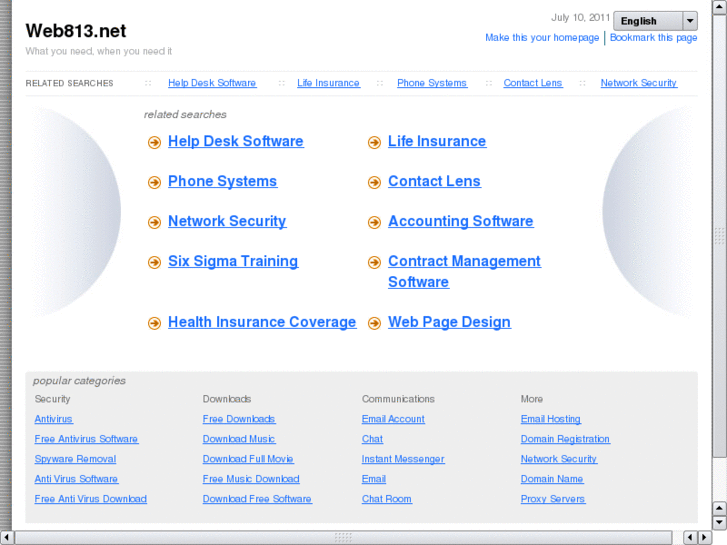Open the Free Downloads link
The image size is (727, 545).
pos(239,419)
